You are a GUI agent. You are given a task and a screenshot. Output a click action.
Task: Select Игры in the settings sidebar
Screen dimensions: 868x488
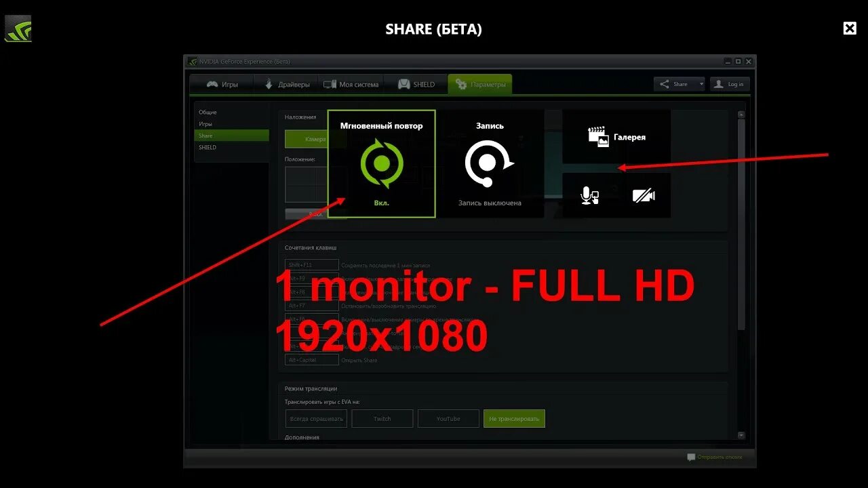pos(231,124)
